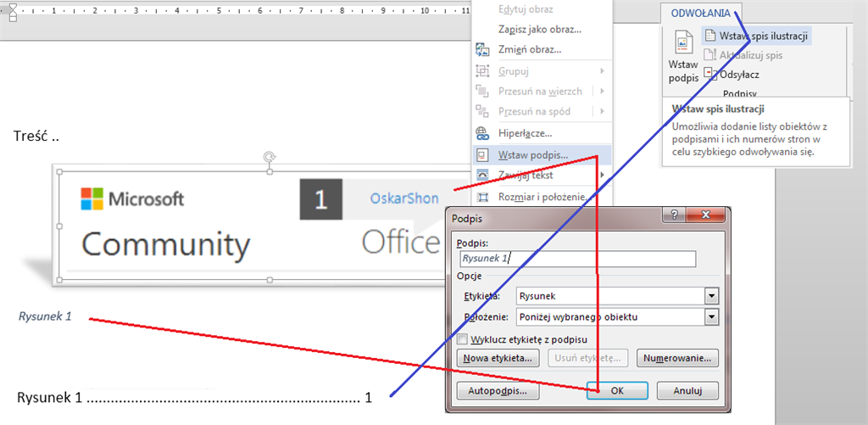Click the Hiperłącze globe icon
This screenshot has height=425, width=868.
point(482,133)
